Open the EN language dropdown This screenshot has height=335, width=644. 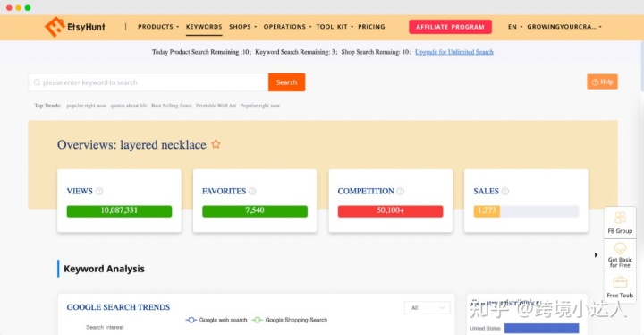[515, 27]
